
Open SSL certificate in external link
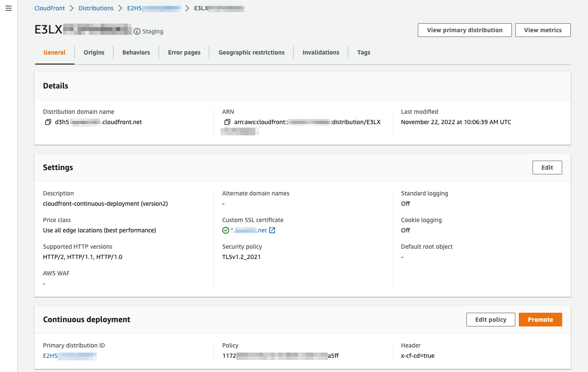tap(272, 230)
